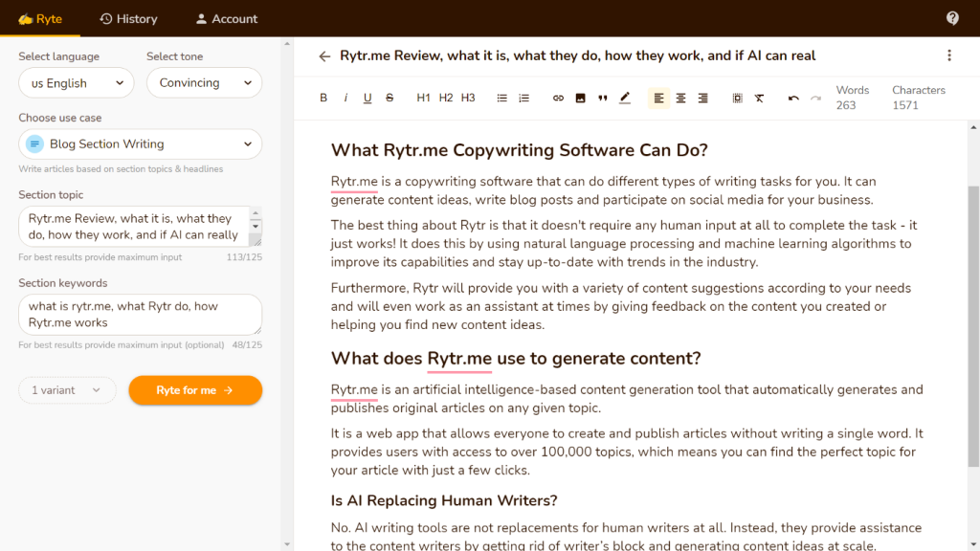Insert a hyperlink with the link icon
This screenshot has height=551, width=980.
point(559,98)
